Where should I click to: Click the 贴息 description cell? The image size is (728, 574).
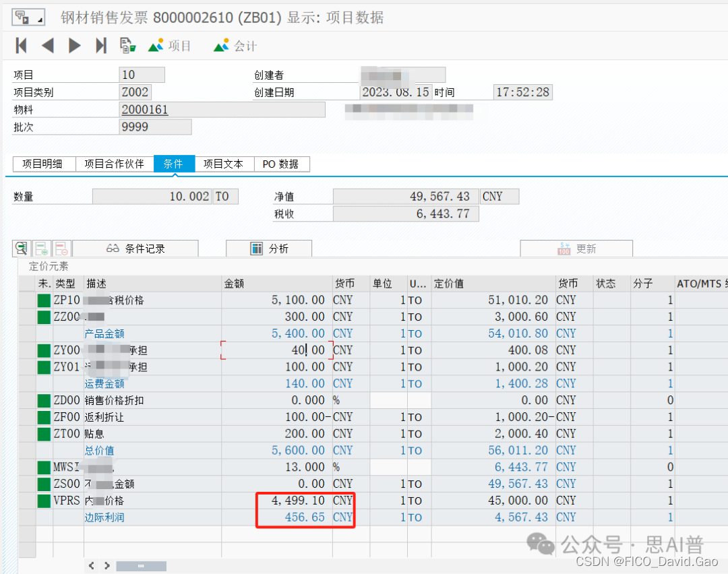[x=152, y=434]
